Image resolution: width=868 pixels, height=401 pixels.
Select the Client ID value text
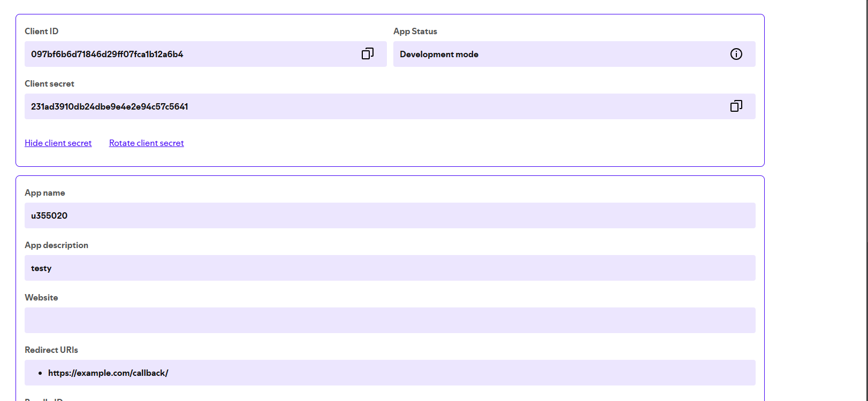[107, 54]
